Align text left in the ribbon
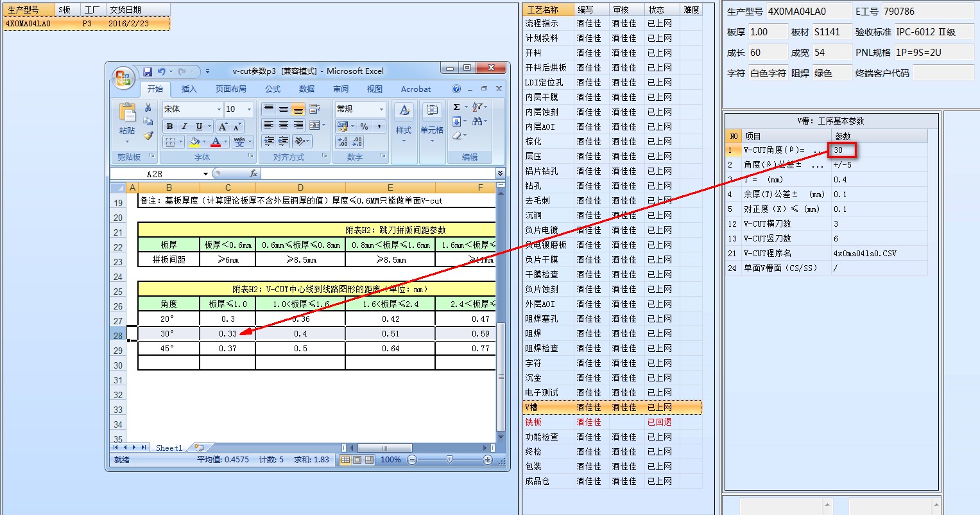The height and width of the screenshot is (515, 980). [x=269, y=125]
